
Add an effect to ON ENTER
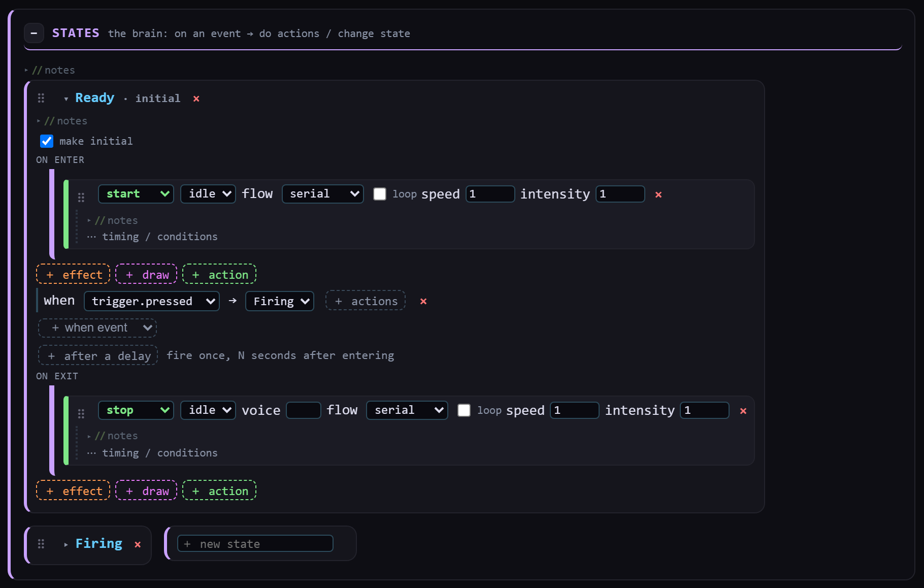click(73, 275)
